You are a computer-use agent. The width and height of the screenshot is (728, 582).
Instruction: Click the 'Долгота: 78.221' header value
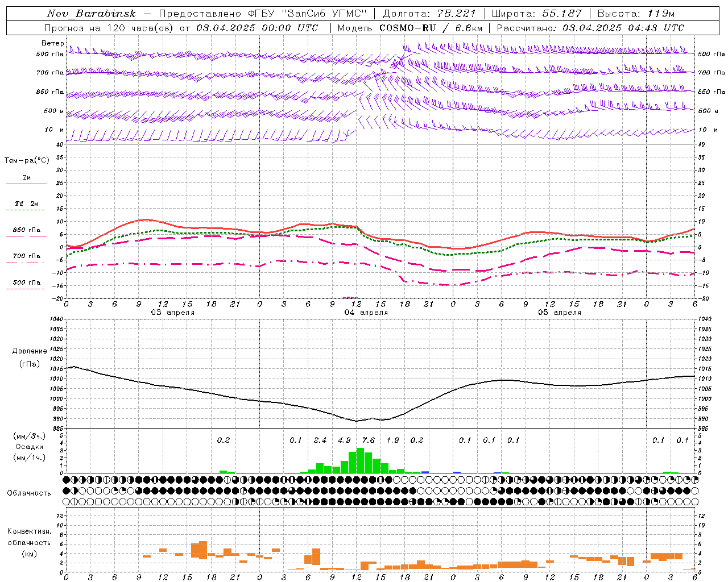click(429, 14)
